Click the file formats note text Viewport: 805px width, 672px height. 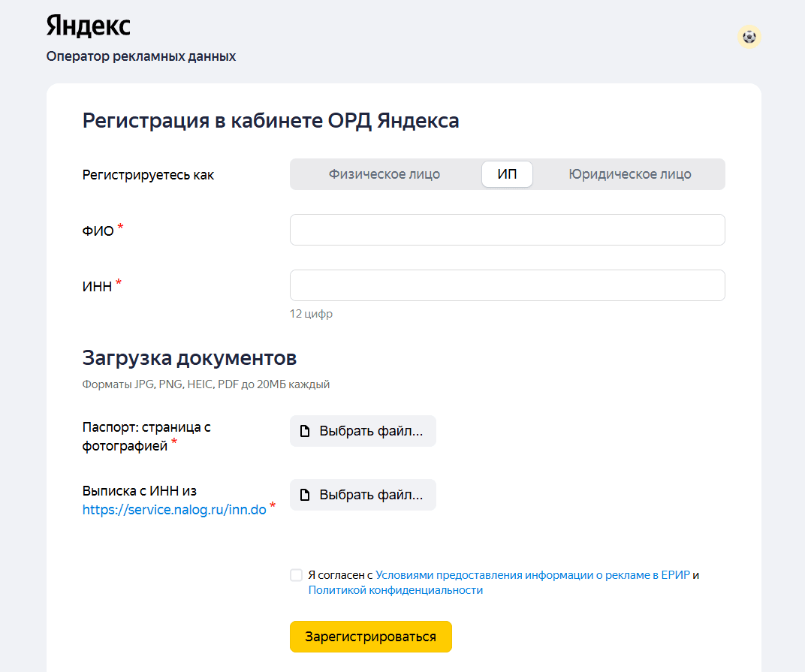coord(206,384)
